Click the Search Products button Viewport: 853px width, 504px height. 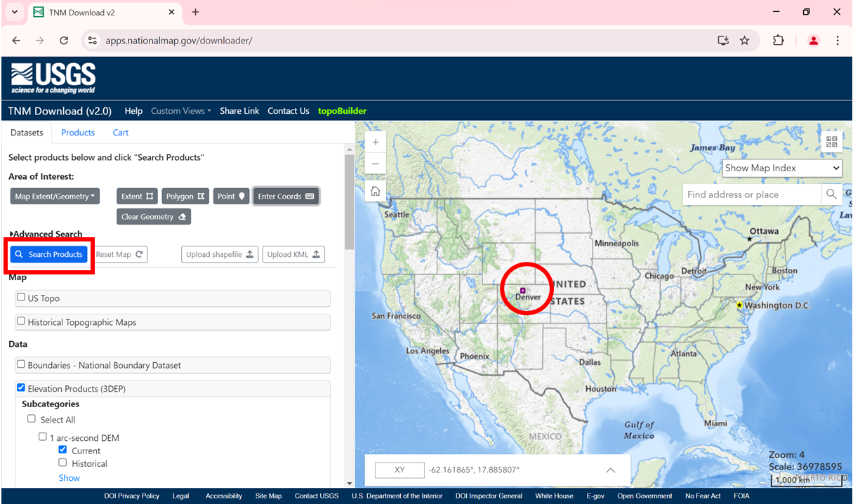49,254
